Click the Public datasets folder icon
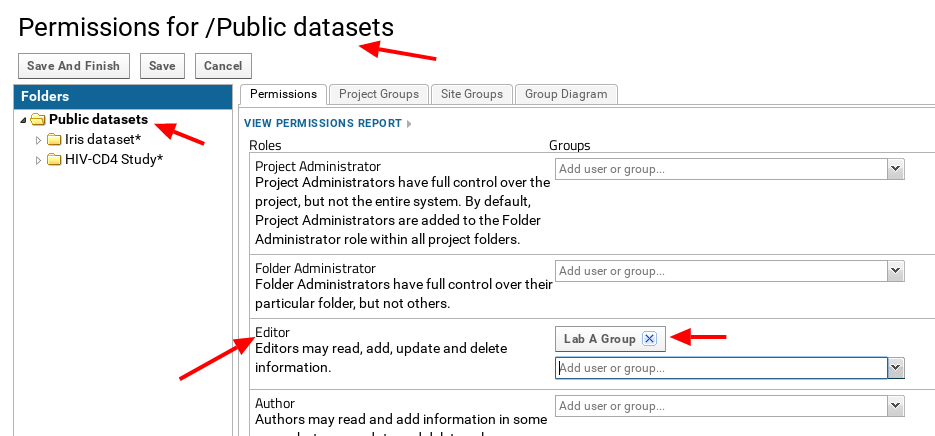 click(38, 120)
